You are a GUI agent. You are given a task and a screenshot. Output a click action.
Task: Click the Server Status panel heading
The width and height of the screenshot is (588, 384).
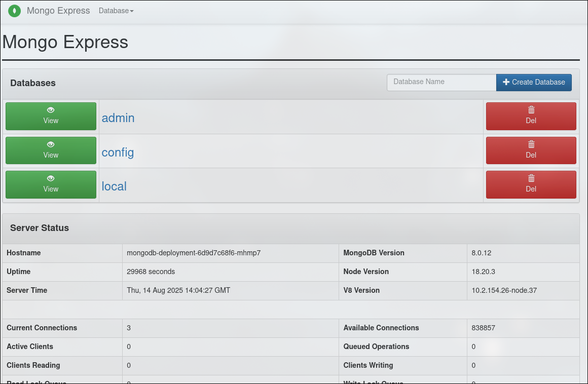(40, 228)
